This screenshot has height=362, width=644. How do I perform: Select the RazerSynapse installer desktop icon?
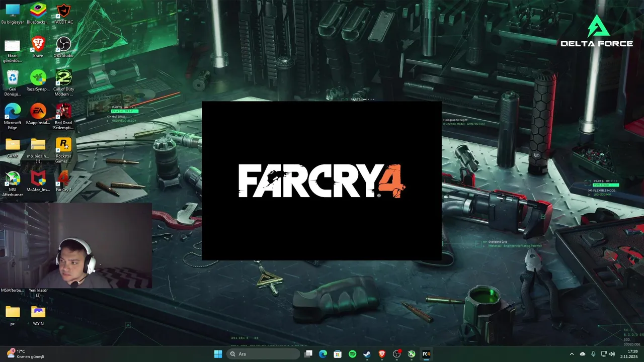38,81
